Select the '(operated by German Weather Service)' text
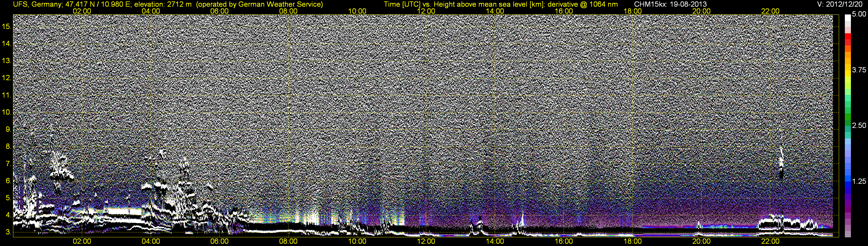The width and height of the screenshot is (868, 246). tap(259, 4)
